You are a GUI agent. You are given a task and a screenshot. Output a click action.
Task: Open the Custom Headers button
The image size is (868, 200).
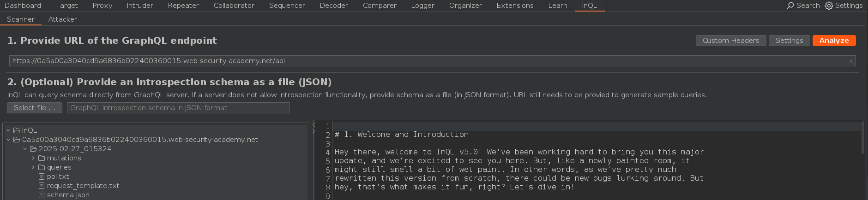coord(731,41)
